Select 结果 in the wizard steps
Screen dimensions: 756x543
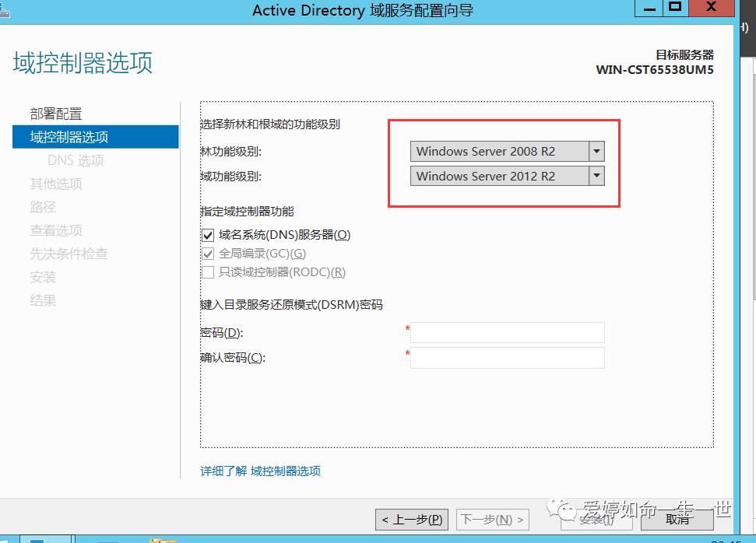tap(43, 300)
